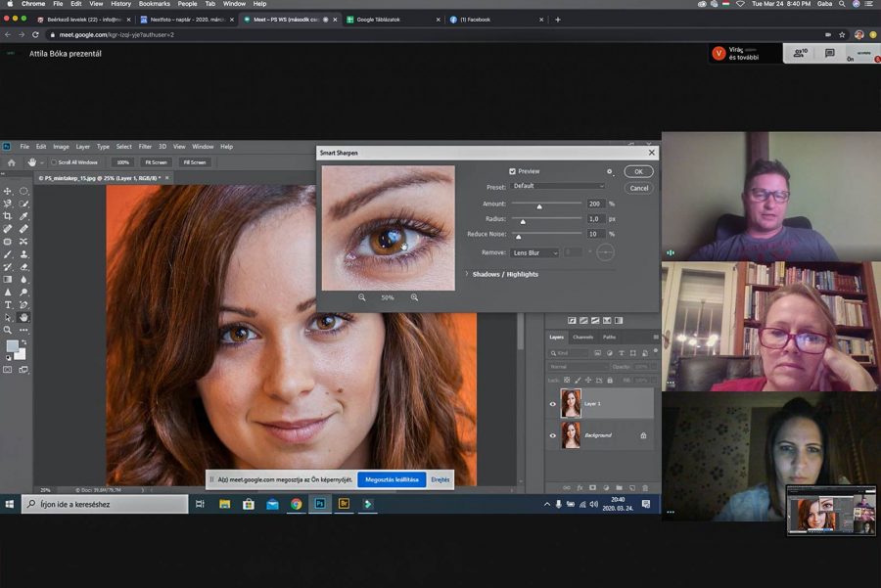Hide Layer 1 using eye icon
The image size is (881, 588).
pos(553,403)
